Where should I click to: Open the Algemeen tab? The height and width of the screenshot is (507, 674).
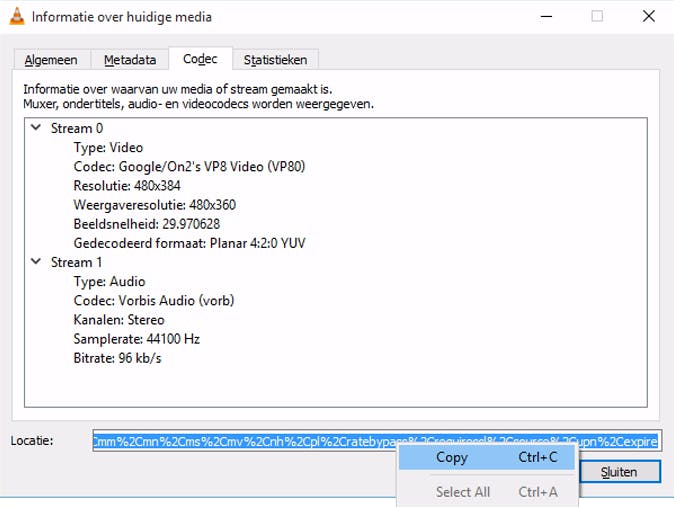[x=51, y=60]
